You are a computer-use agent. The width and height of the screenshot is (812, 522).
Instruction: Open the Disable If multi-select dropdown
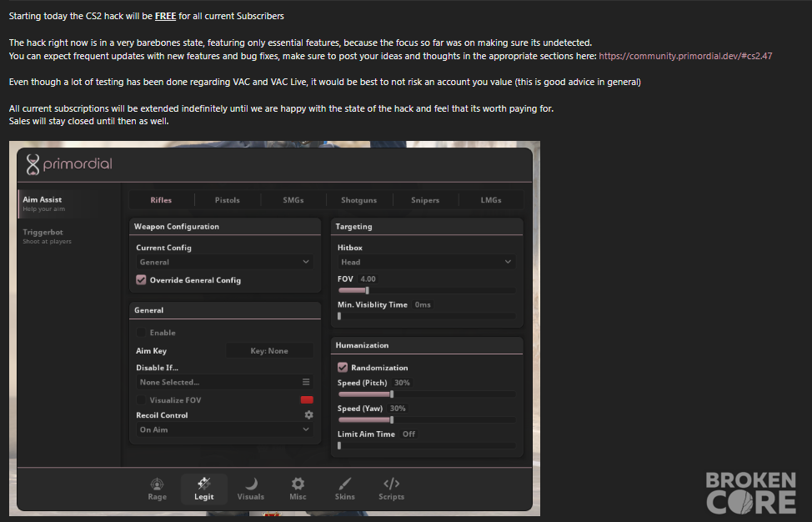pos(225,382)
